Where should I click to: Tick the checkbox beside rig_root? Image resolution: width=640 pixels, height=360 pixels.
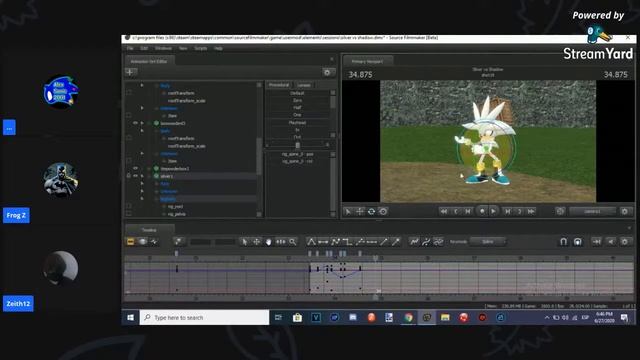click(129, 206)
